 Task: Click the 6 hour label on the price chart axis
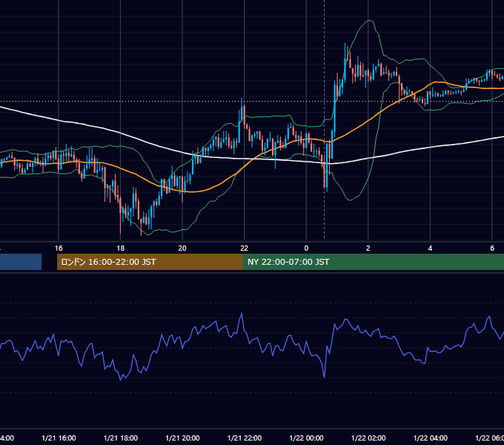(492, 248)
